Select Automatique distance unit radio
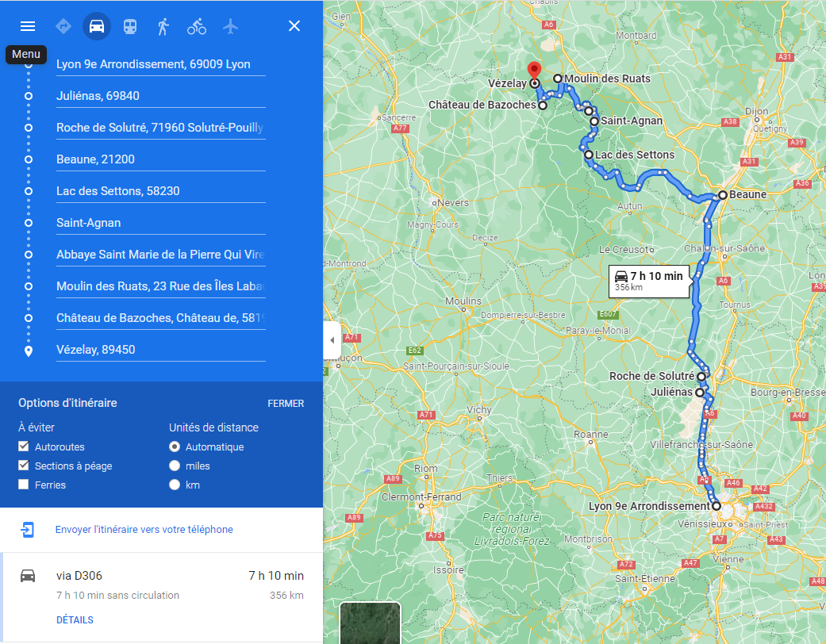The image size is (826, 644). click(x=175, y=447)
